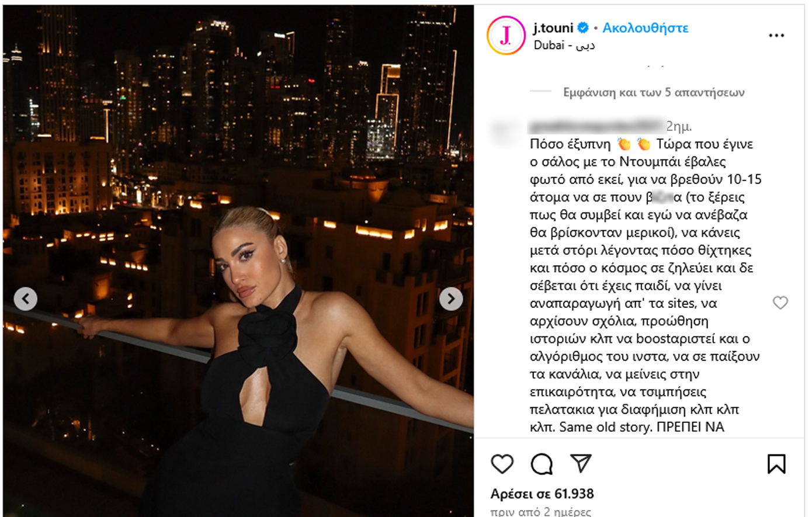Open the Dubai location tag
This screenshot has height=517, width=812.
click(564, 45)
